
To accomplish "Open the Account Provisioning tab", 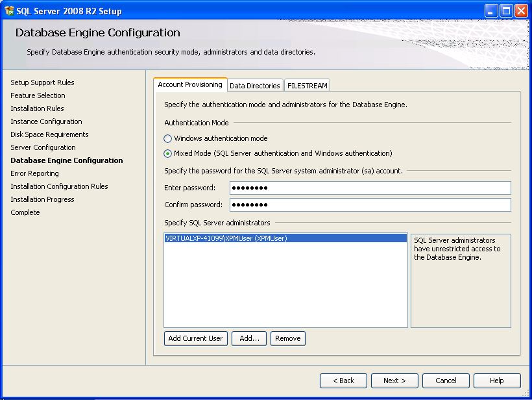I will coord(190,85).
